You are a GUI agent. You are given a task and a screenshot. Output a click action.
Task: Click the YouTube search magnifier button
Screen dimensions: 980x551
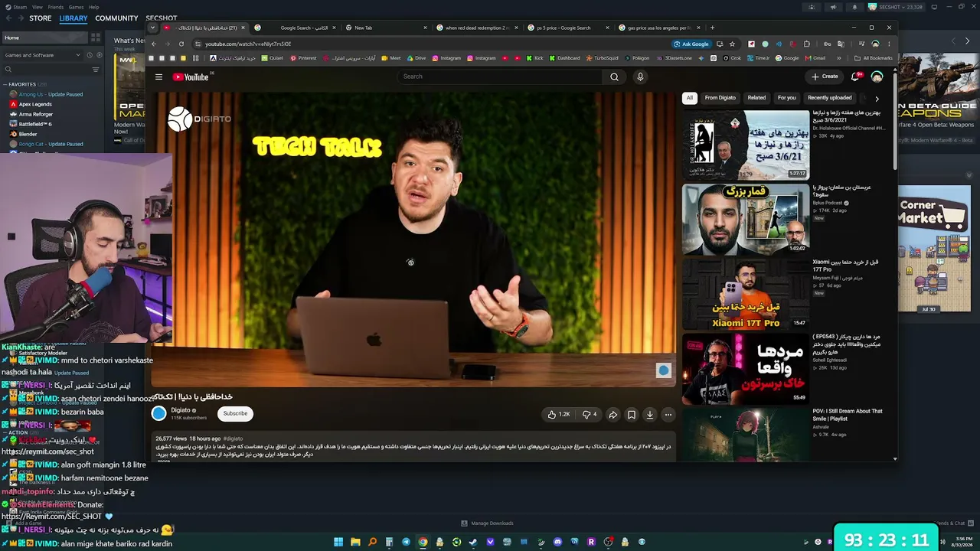[614, 77]
